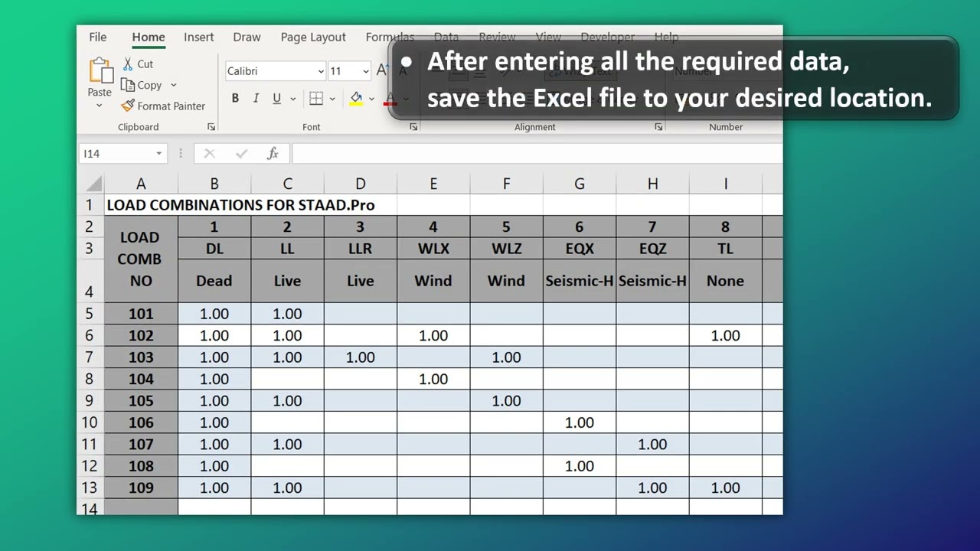980x551 pixels.
Task: Open the File tab
Action: click(98, 37)
